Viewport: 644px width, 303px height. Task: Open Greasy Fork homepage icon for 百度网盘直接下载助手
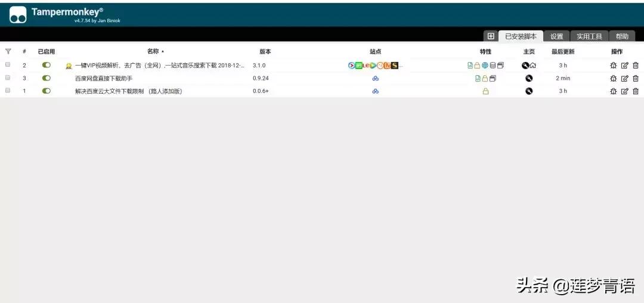coord(529,78)
